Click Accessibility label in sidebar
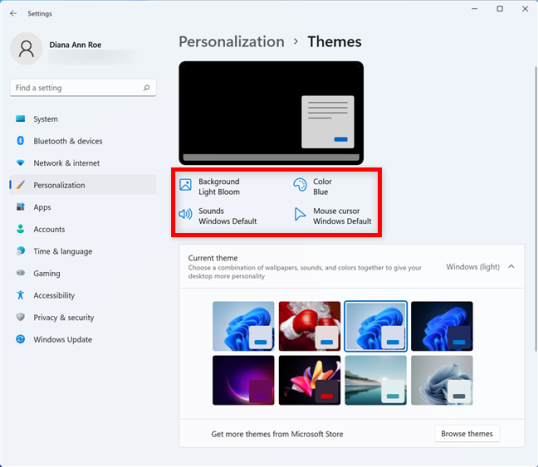The width and height of the screenshot is (538, 467). [x=54, y=295]
